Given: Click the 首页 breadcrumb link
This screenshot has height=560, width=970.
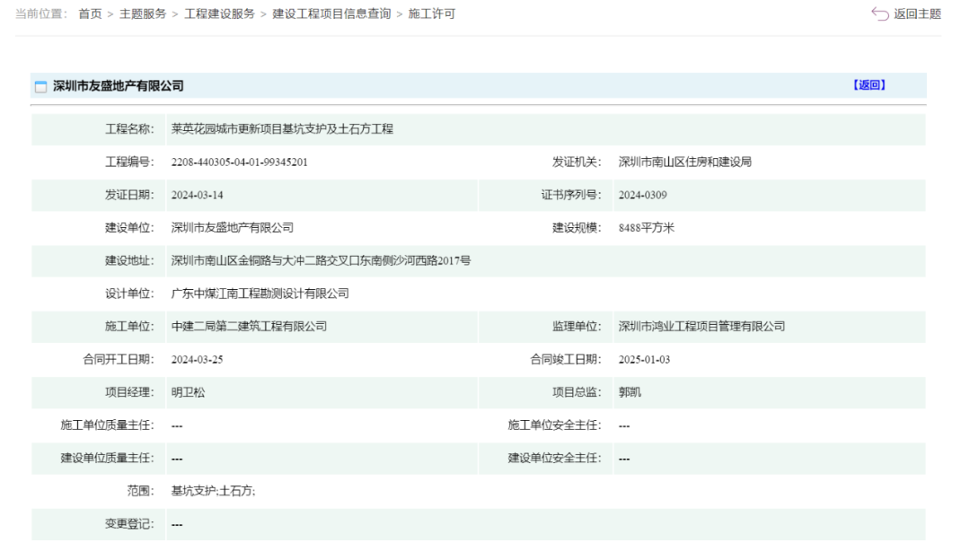Looking at the screenshot, I should (x=90, y=14).
